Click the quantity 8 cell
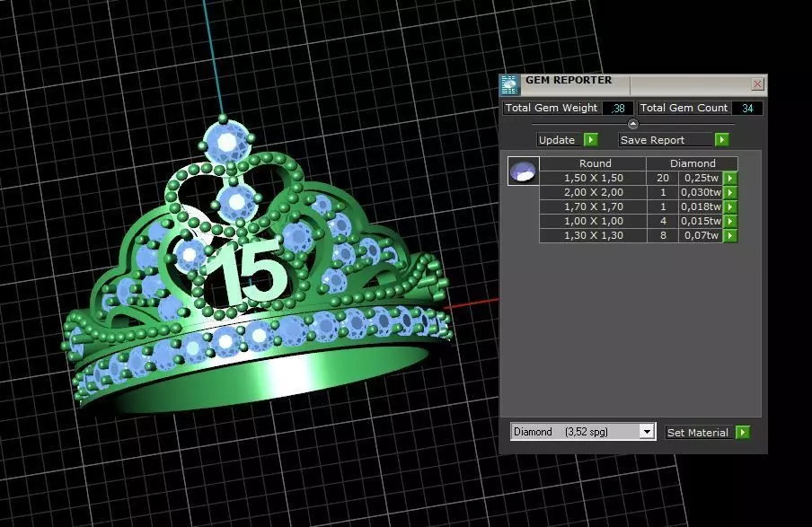Viewport: 812px width, 527px height. 662,235
